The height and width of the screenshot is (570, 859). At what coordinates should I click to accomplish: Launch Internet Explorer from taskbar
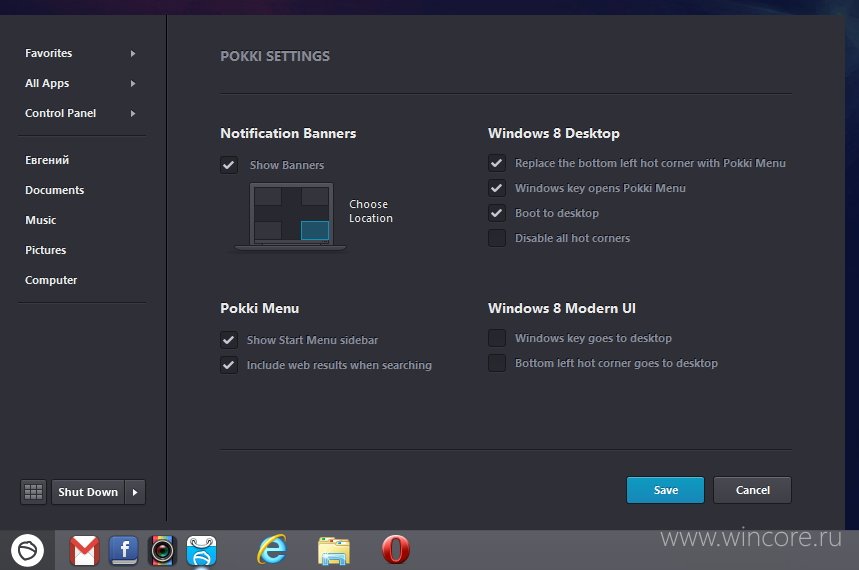click(x=272, y=550)
